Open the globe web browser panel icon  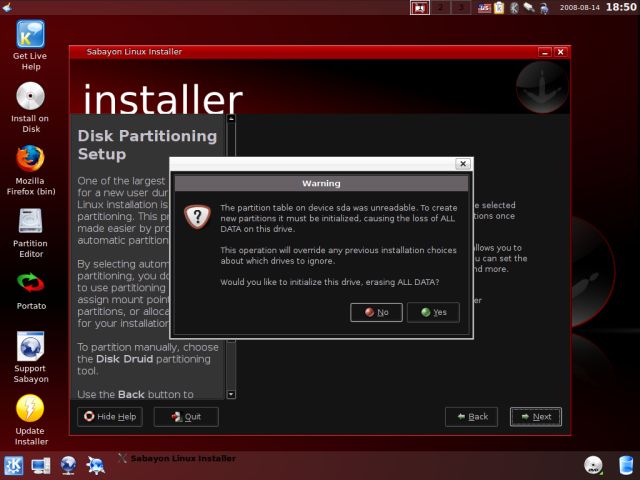[x=68, y=466]
